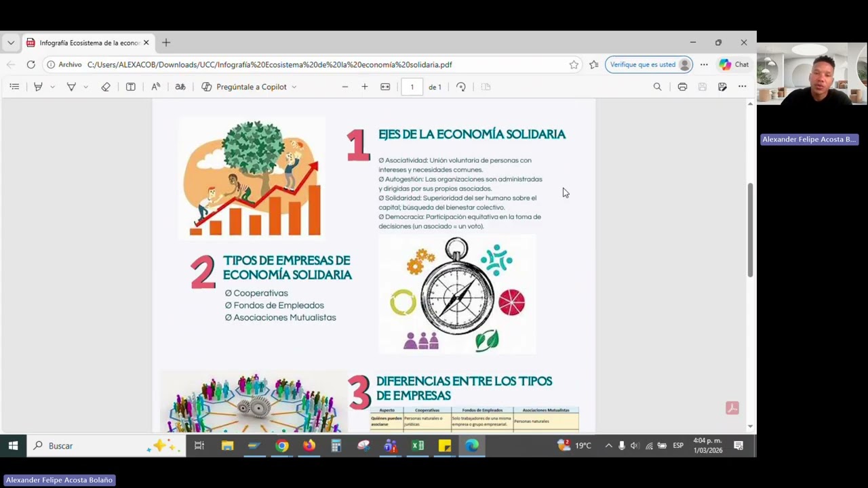Open the Copilot Chat button
868x488 pixels.
point(734,64)
